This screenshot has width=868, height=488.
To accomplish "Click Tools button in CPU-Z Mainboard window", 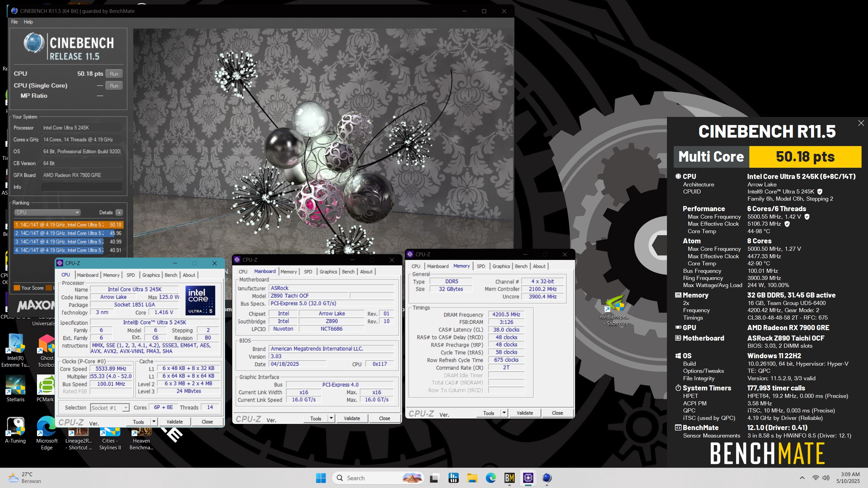I will coord(316,418).
